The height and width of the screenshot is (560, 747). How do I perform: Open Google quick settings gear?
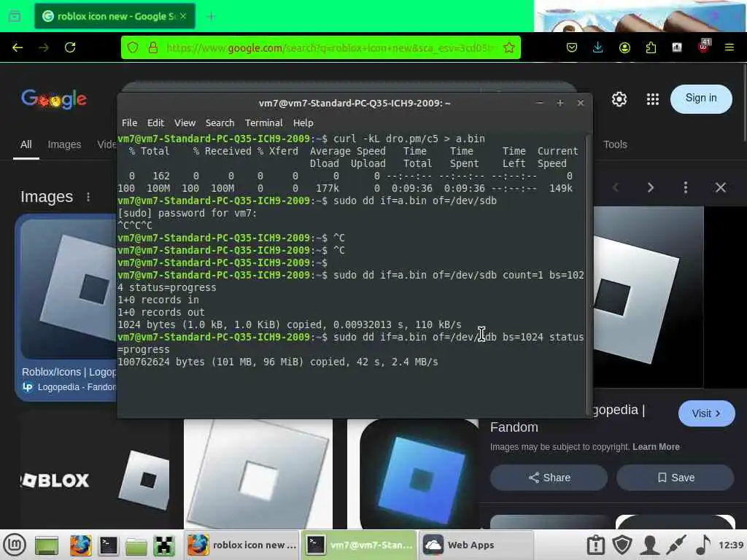(619, 99)
